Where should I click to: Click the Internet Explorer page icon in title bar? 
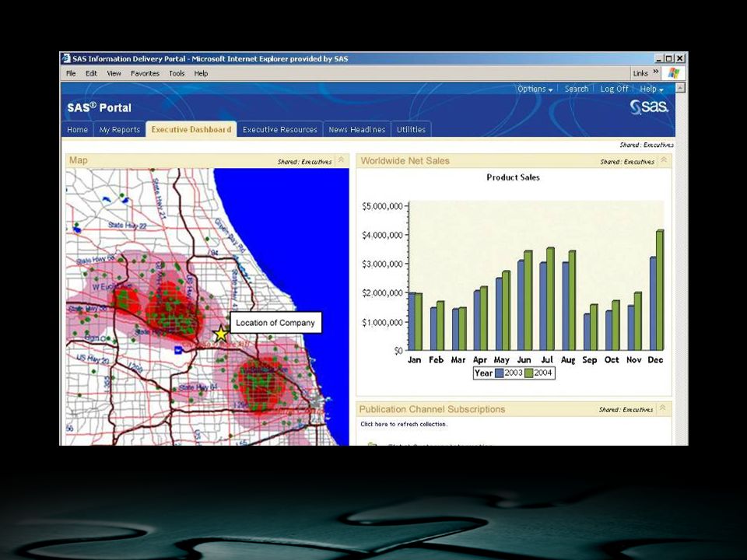point(65,58)
